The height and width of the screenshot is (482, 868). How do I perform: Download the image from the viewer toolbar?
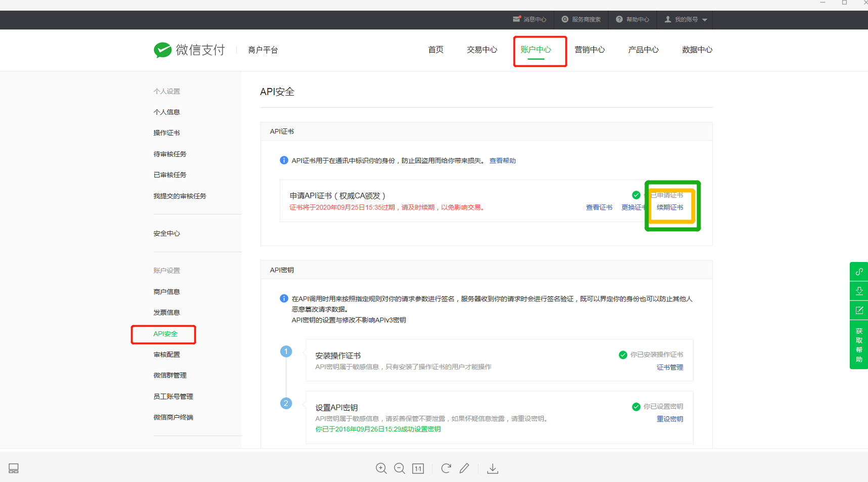coord(493,468)
